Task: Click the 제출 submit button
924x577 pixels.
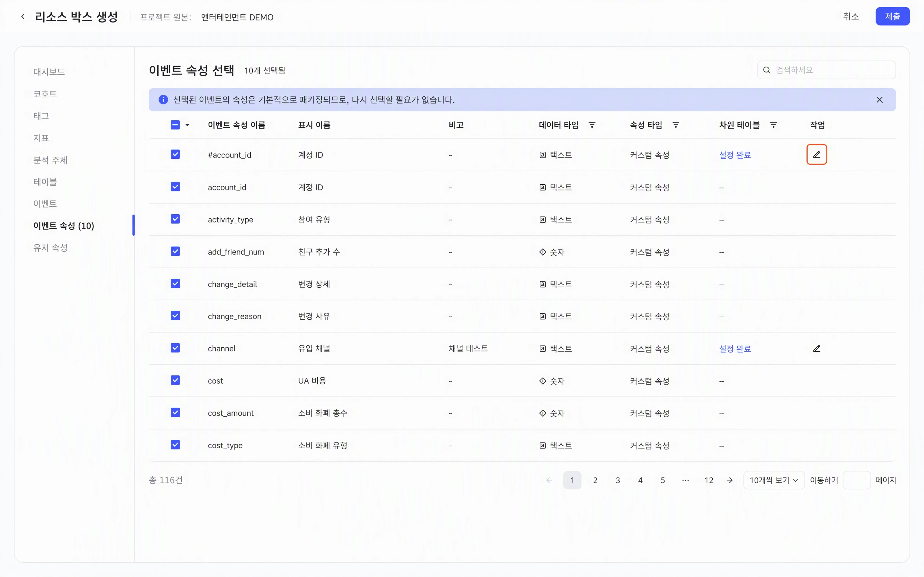Action: 892,16
